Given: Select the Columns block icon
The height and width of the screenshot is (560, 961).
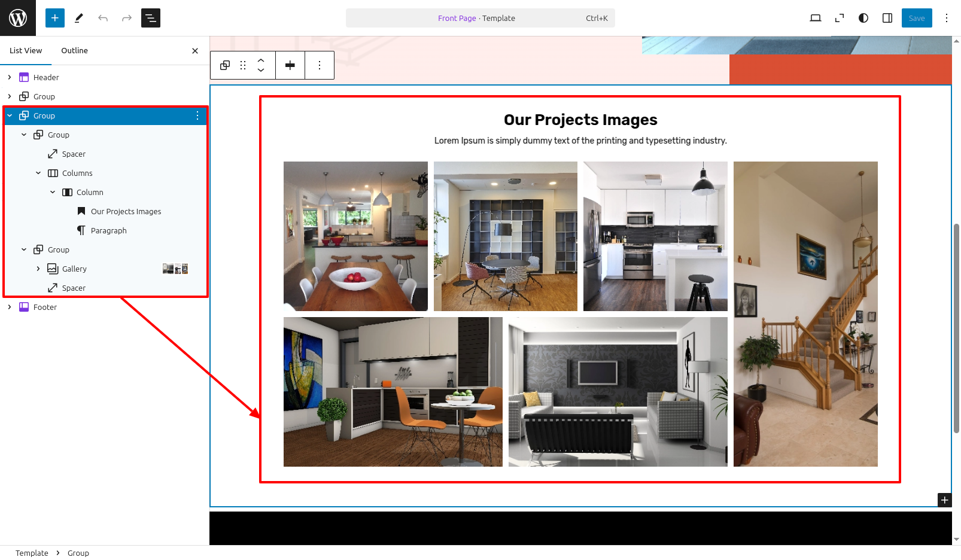Looking at the screenshot, I should pyautogui.click(x=53, y=173).
